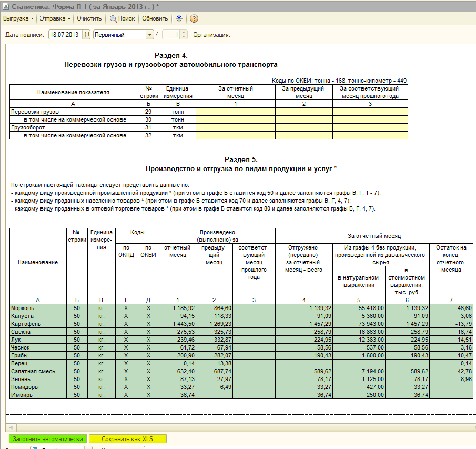Click the -13,79 negative remainder value
476x449 pixels.
[x=451, y=324]
